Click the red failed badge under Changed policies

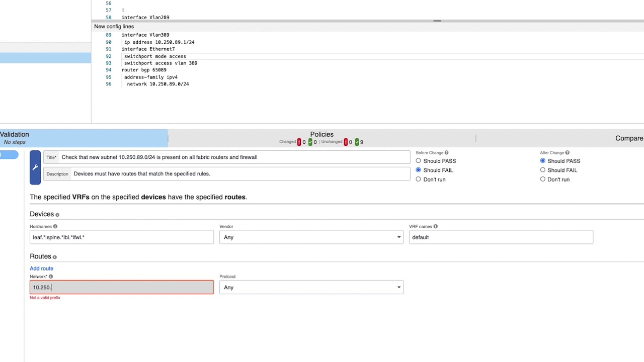tap(299, 142)
